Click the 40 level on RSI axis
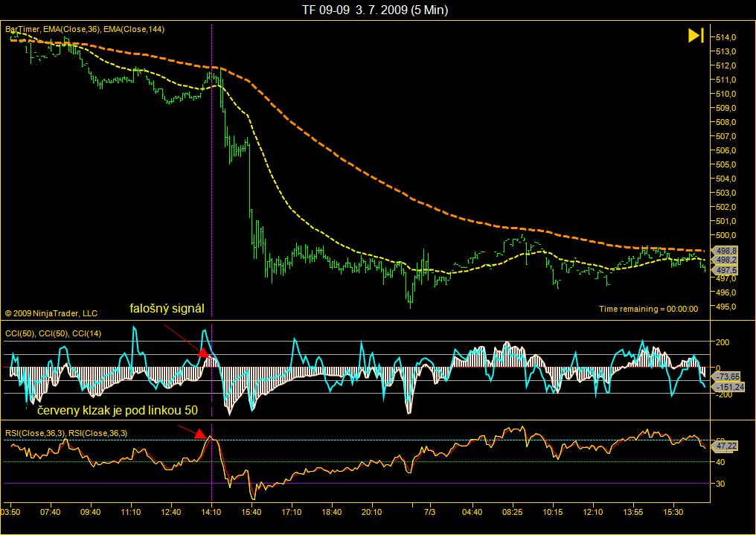This screenshot has height=535, width=756. 720,462
